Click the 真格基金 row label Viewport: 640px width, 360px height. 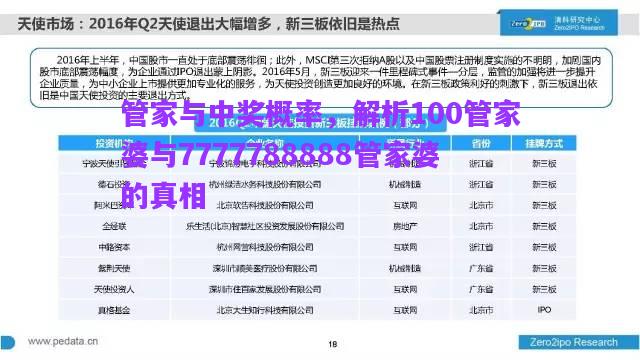click(x=114, y=311)
